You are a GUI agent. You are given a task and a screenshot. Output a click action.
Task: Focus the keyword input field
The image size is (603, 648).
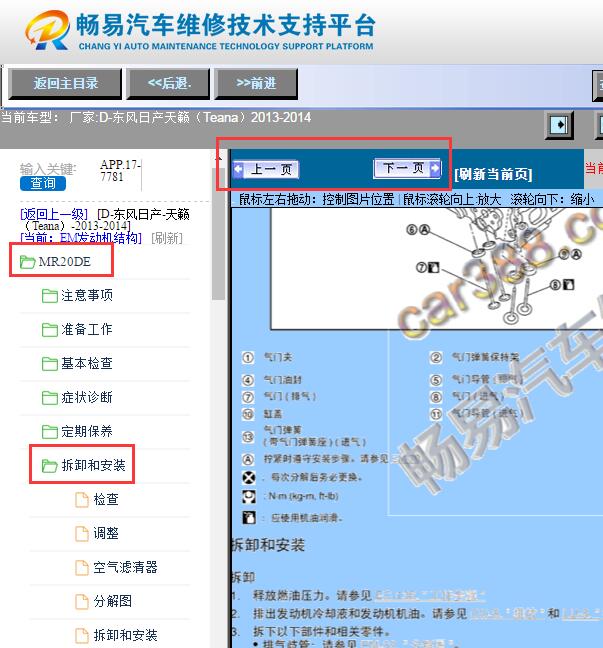pos(120,175)
